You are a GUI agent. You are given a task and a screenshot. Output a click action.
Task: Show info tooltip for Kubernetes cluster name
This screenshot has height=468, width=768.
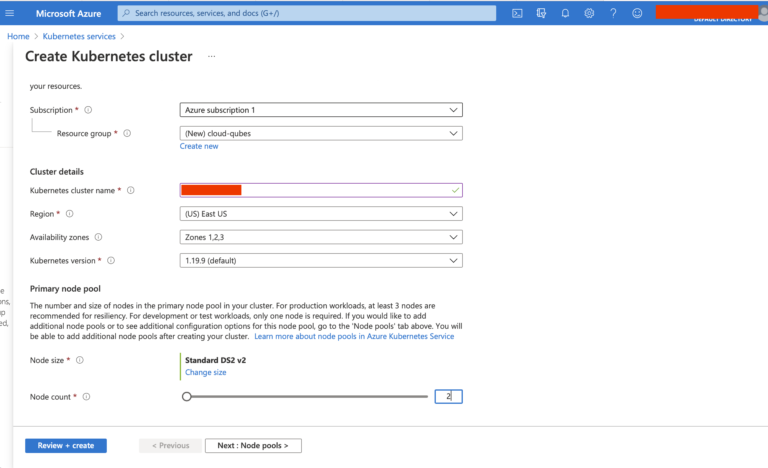pos(131,190)
